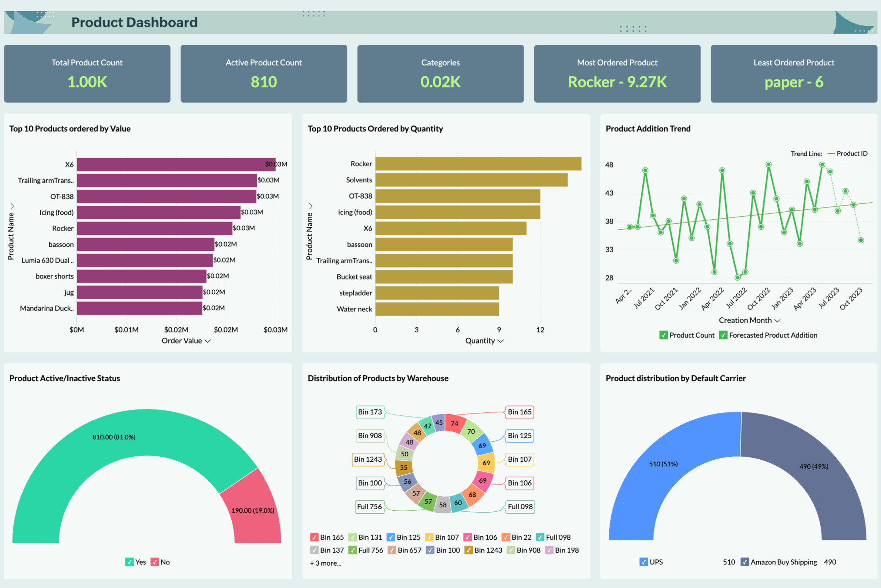This screenshot has width=881, height=588.
Task: Toggle the Forecasted Product Addition checkbox
Action: pos(723,335)
